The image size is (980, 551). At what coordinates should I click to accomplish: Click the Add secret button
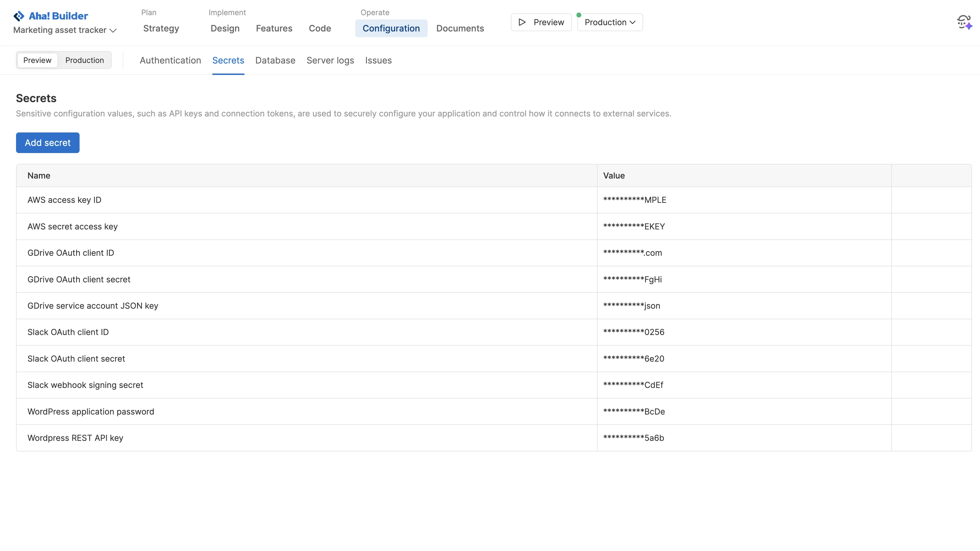tap(48, 142)
